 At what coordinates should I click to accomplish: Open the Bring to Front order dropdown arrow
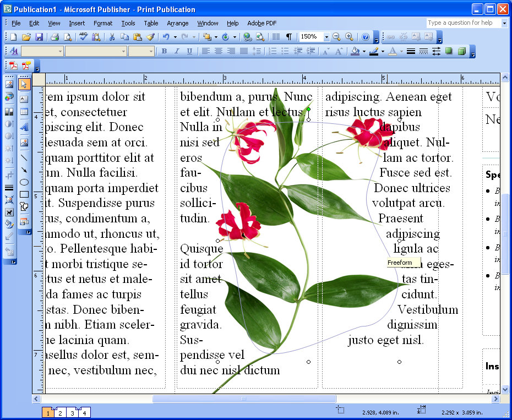point(216,37)
